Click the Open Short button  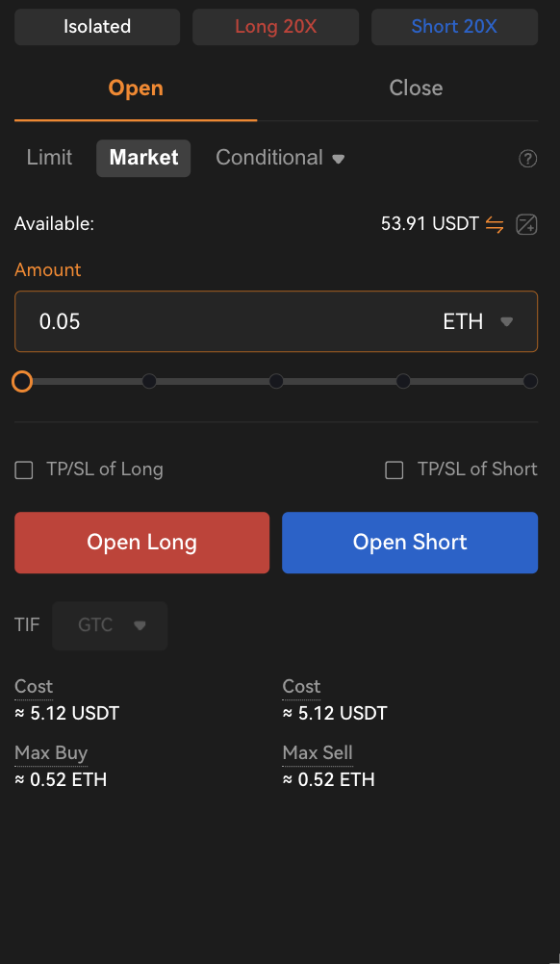click(410, 543)
